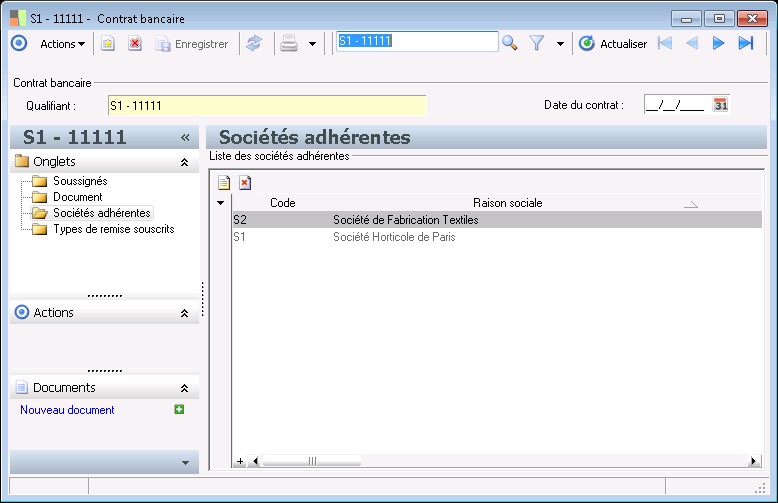The image size is (778, 503).
Task: Open the calendar date picker icon
Action: point(720,105)
